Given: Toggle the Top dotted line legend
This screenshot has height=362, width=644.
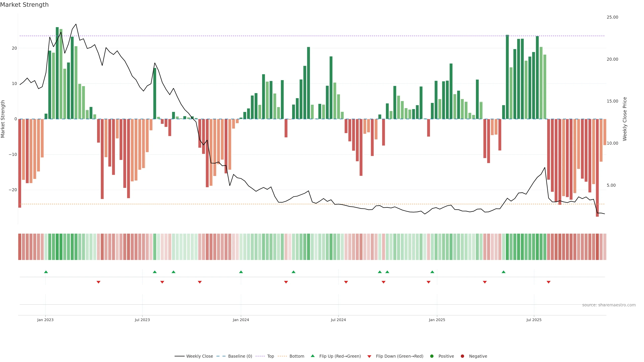Looking at the screenshot, I should click(x=270, y=356).
